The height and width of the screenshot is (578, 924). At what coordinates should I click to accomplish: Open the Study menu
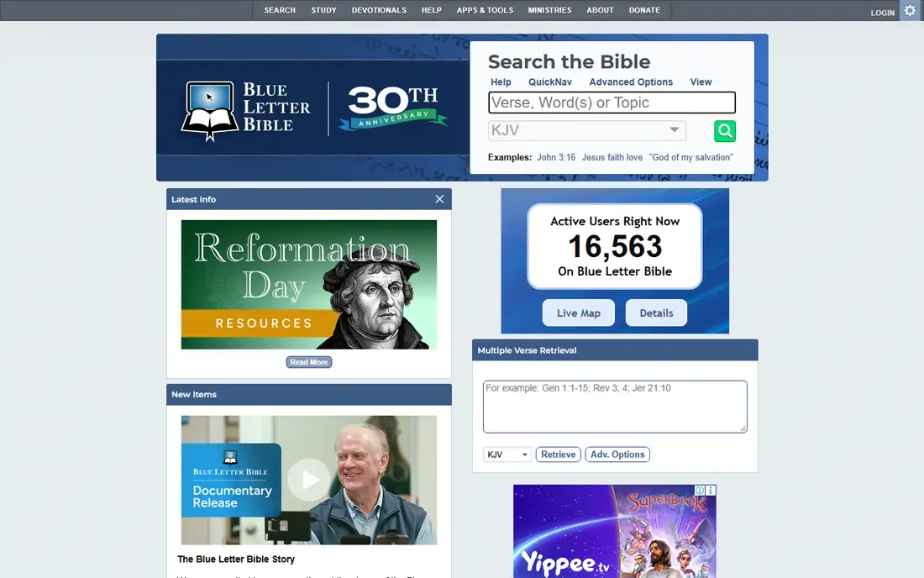[x=323, y=11]
